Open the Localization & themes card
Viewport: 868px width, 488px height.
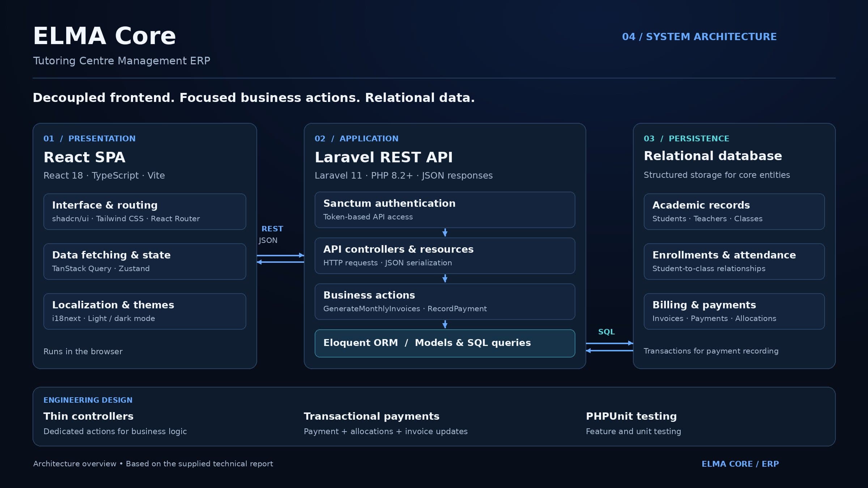pyautogui.click(x=145, y=311)
